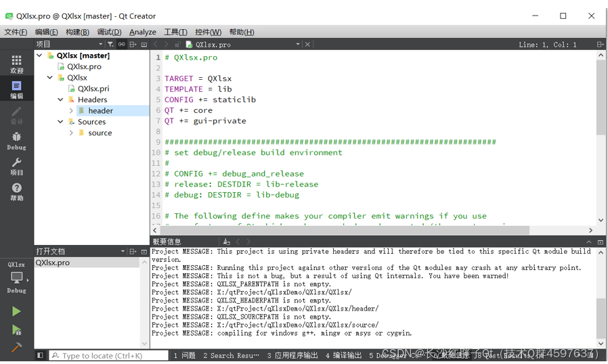608x364 pixels.
Task: Show the 2 Search Results pane
Action: [231, 355]
